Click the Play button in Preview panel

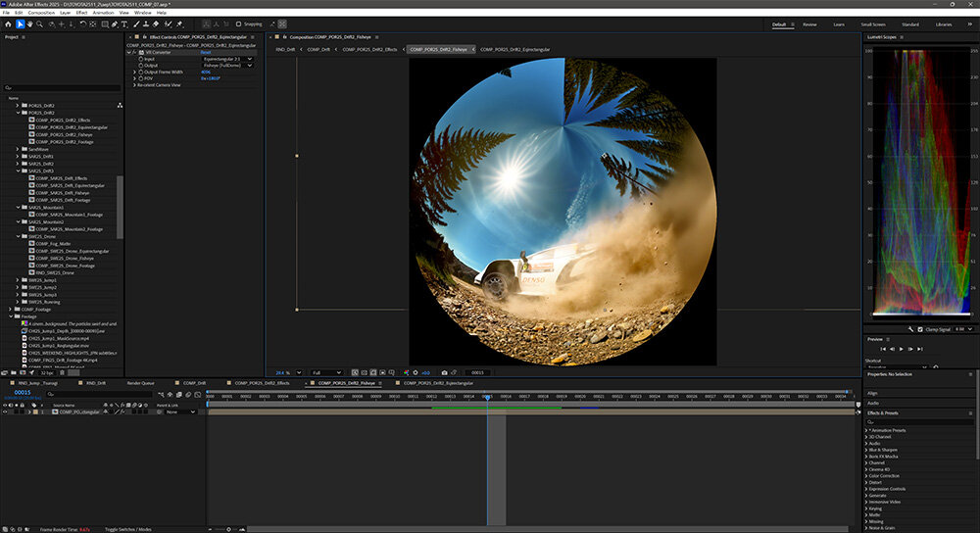click(x=901, y=349)
